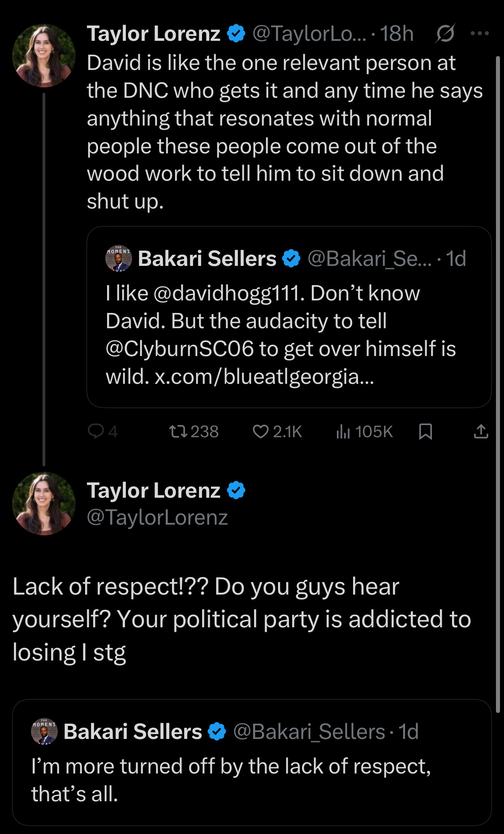Bookmark the top Taylor Lorenz tweet
Image resolution: width=504 pixels, height=834 pixels.
[x=425, y=431]
